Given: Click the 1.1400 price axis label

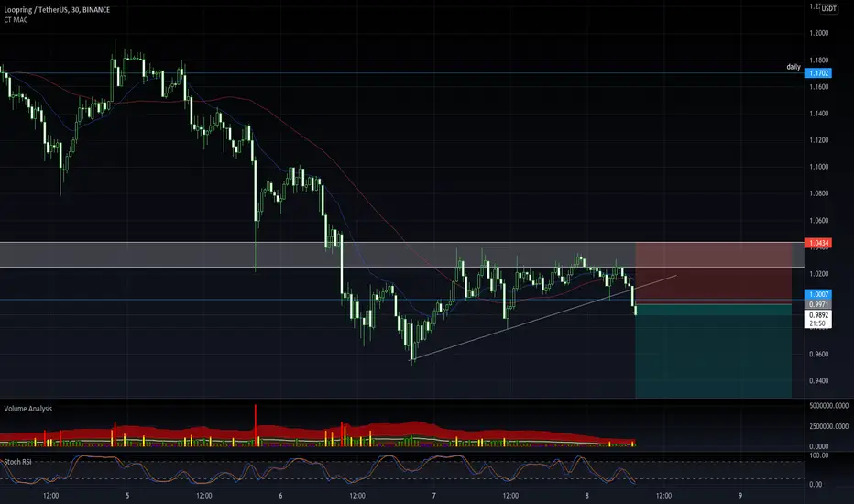Looking at the screenshot, I should click(818, 114).
